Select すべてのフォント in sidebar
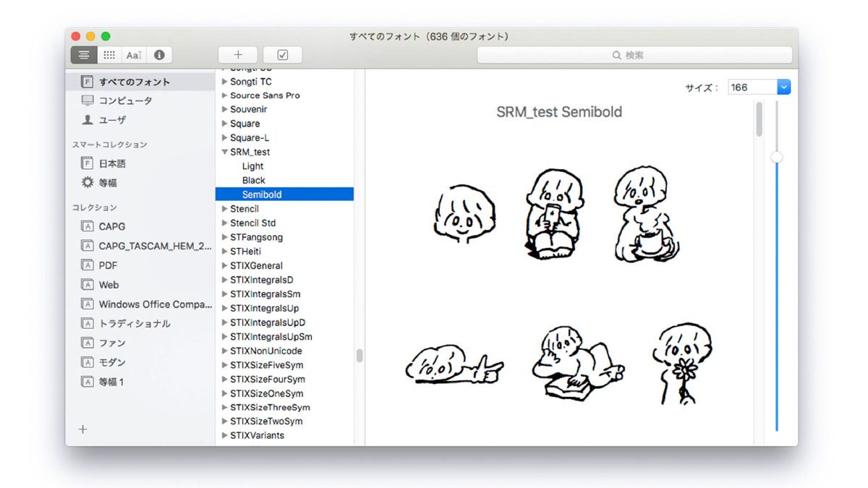The height and width of the screenshot is (488, 868). point(134,82)
